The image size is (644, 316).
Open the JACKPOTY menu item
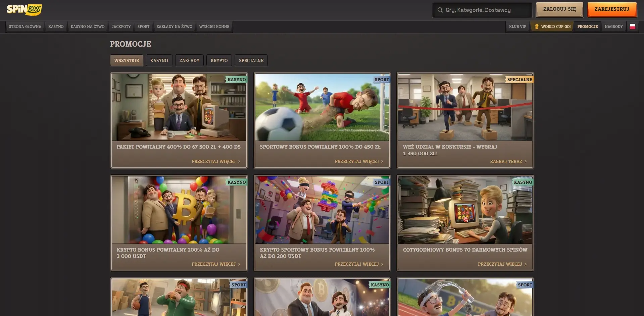point(121,27)
